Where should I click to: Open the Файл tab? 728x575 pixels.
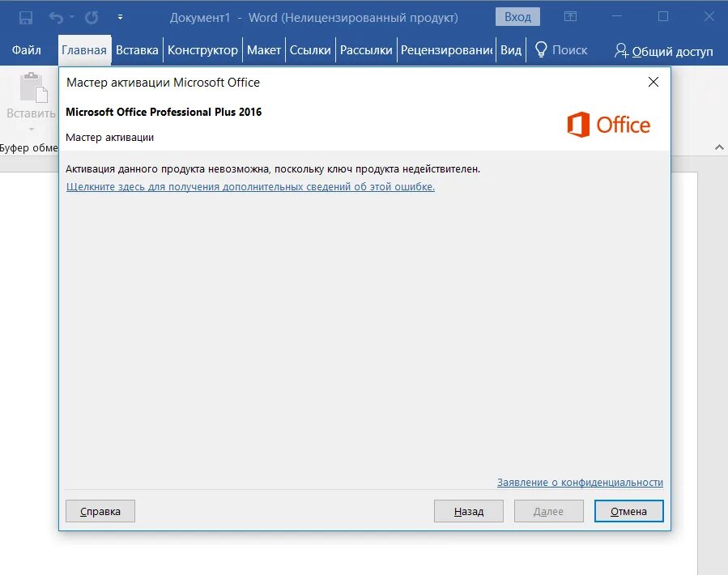pos(27,50)
